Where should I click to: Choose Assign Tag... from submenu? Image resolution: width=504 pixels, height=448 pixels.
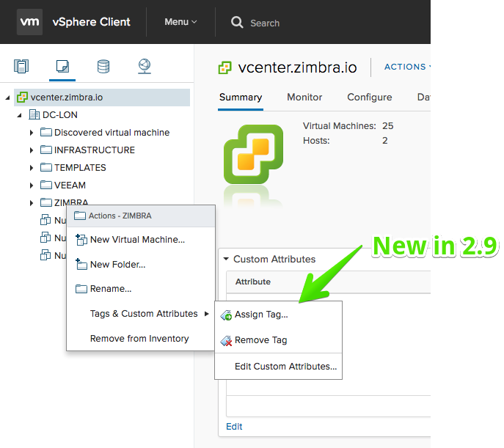click(x=278, y=315)
